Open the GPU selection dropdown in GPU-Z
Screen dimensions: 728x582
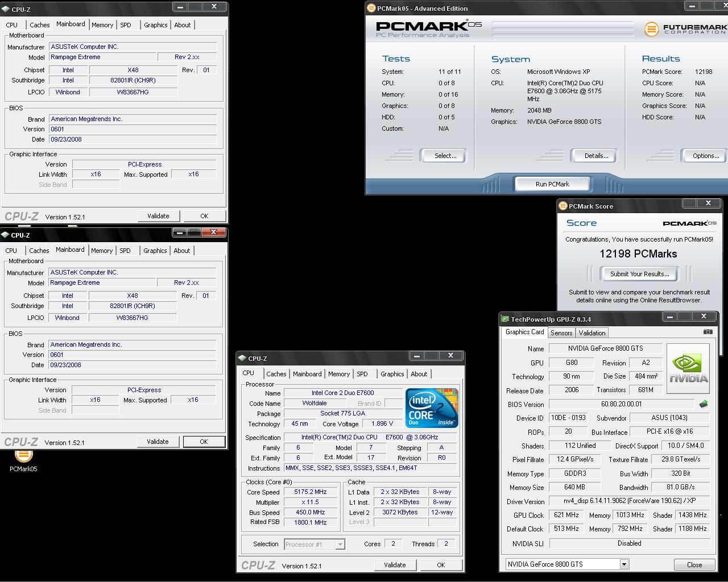624,564
